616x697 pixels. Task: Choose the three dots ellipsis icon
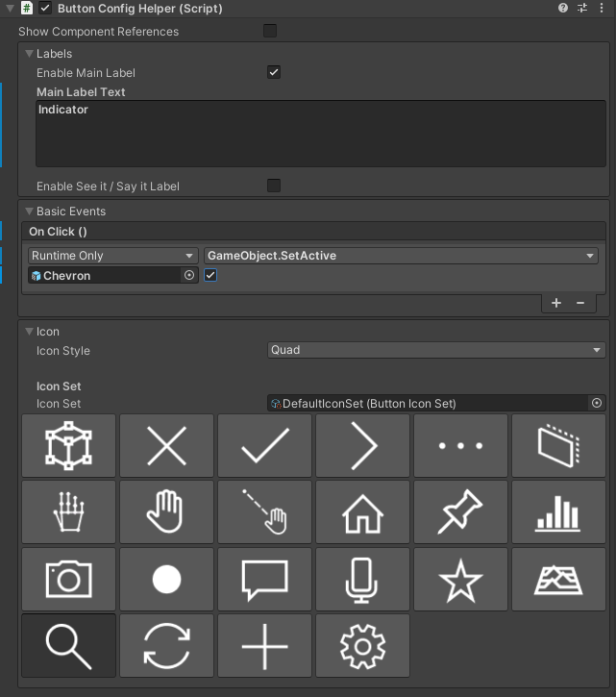click(x=461, y=445)
